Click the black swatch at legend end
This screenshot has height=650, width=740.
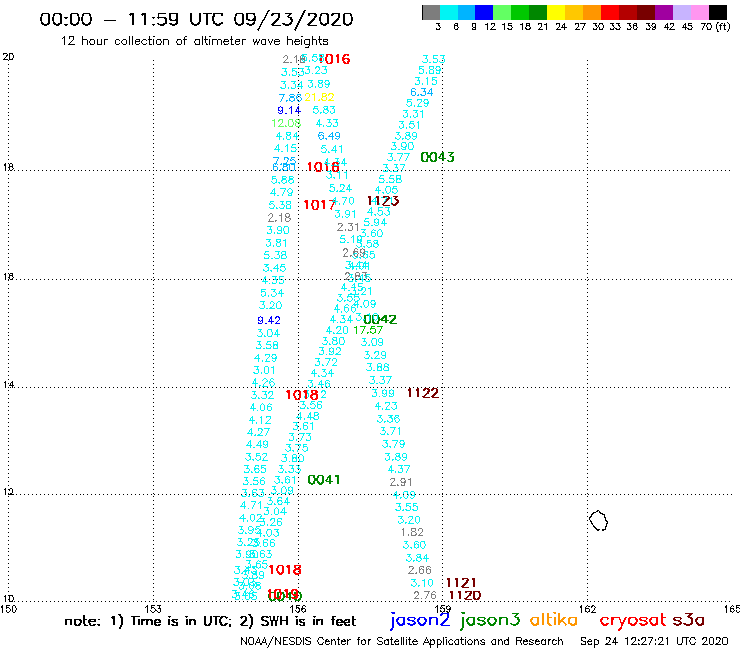(x=717, y=12)
